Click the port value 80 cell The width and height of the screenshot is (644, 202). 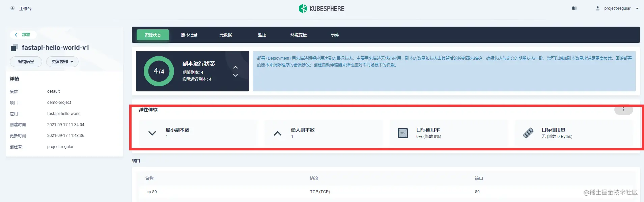(477, 192)
